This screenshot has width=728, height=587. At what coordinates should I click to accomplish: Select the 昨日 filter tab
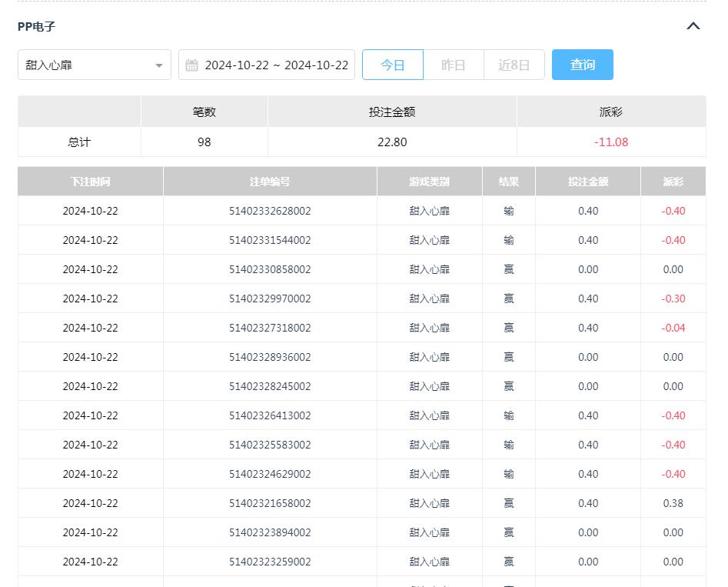tap(454, 65)
